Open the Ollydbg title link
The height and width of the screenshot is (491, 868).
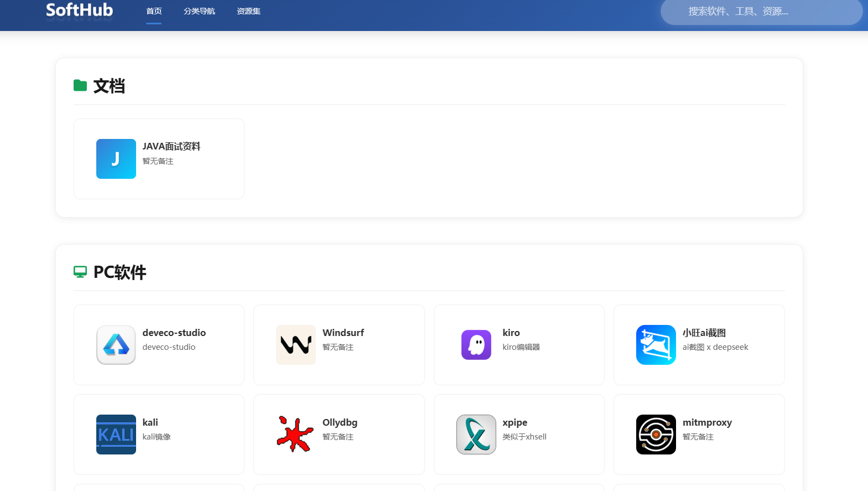340,422
